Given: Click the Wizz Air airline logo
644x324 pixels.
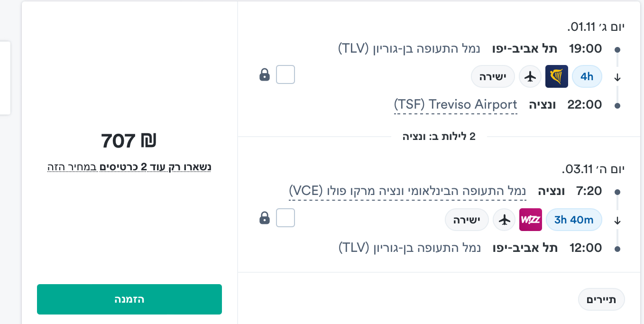Looking at the screenshot, I should pyautogui.click(x=530, y=220).
